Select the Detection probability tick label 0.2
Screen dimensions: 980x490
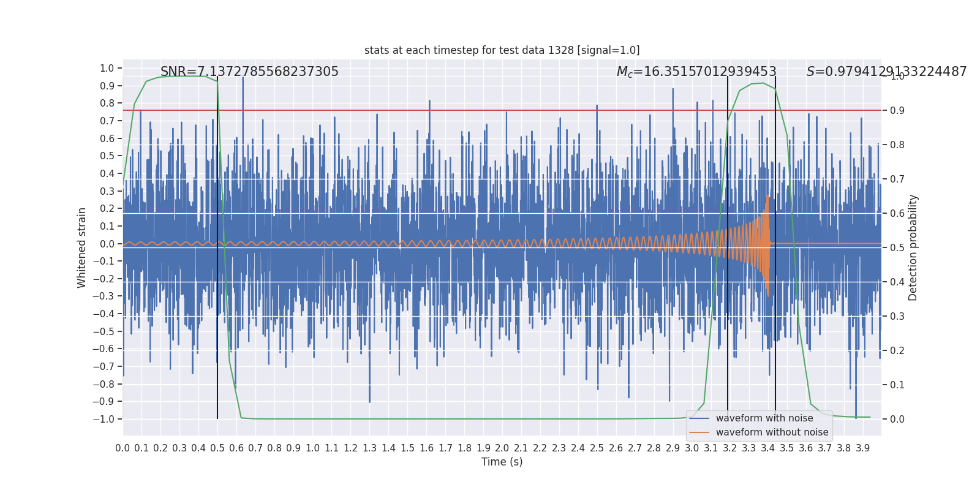point(897,350)
